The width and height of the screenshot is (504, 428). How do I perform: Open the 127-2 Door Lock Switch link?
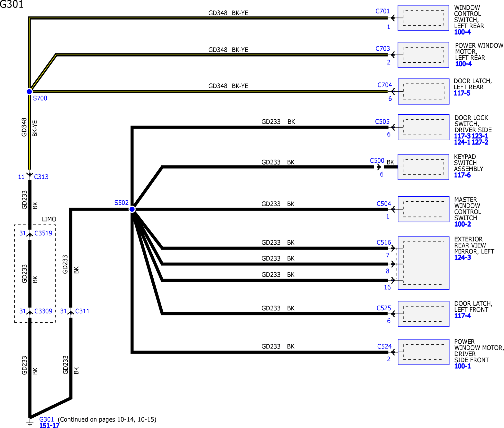[480, 142]
